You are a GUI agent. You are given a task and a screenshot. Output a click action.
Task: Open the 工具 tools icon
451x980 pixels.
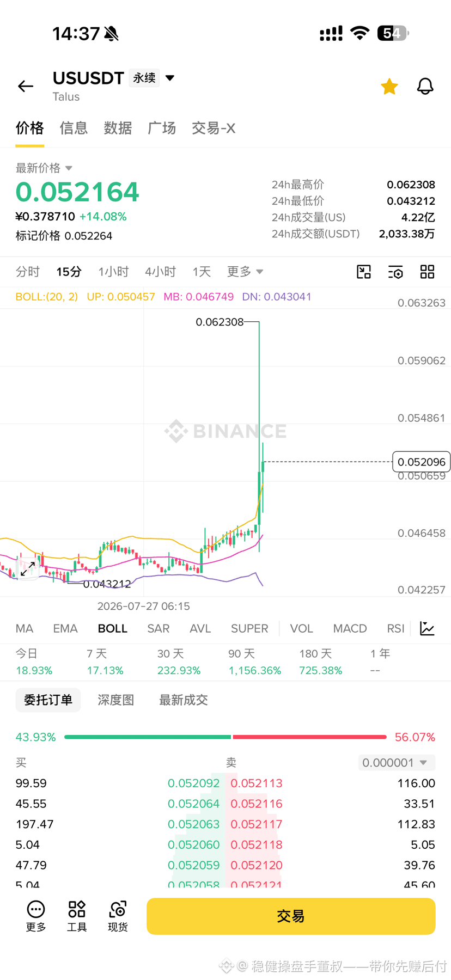click(x=77, y=916)
